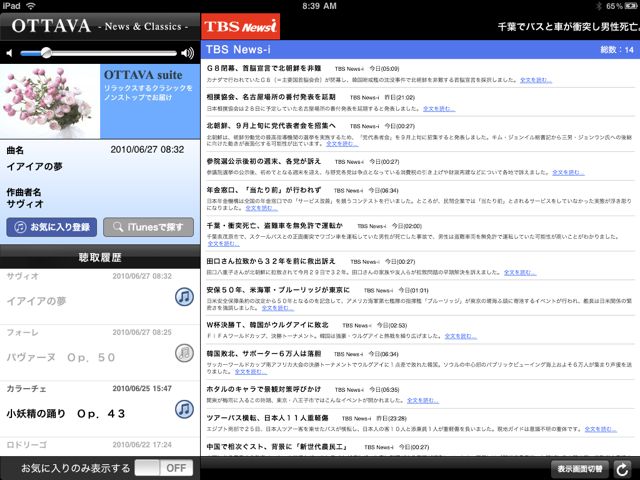Screen dimensions: 640x480
Task: Follow read-more link in W杯決勝T story
Action: pyautogui.click(x=460, y=336)
